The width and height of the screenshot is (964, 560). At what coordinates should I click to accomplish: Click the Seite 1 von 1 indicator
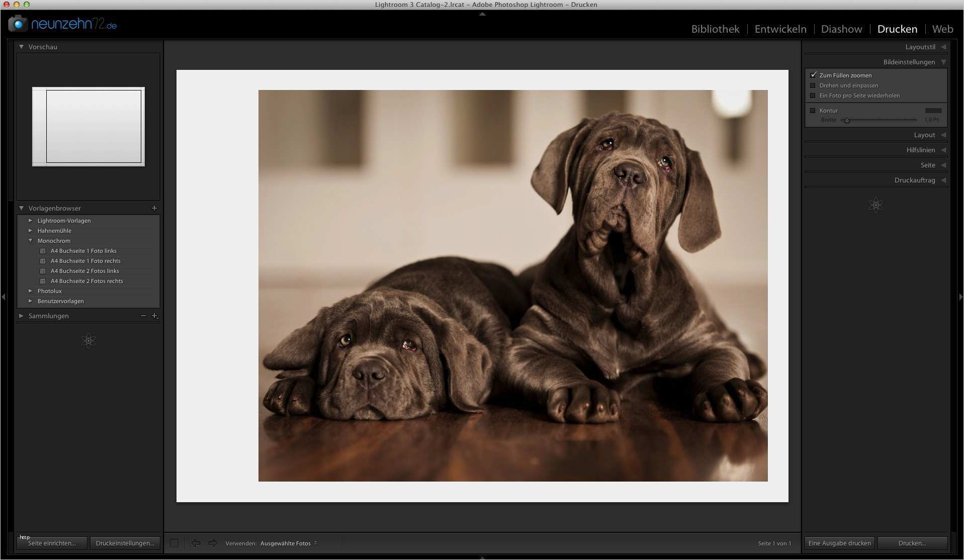(774, 543)
